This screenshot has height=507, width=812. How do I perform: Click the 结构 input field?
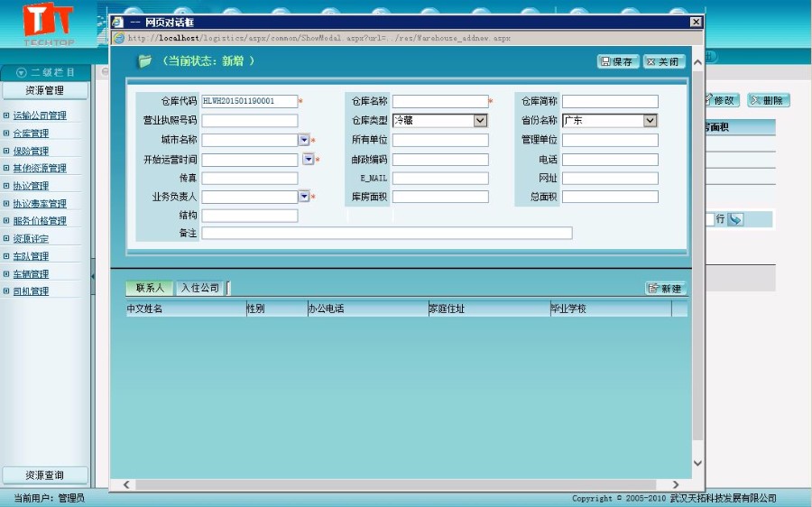click(x=250, y=216)
